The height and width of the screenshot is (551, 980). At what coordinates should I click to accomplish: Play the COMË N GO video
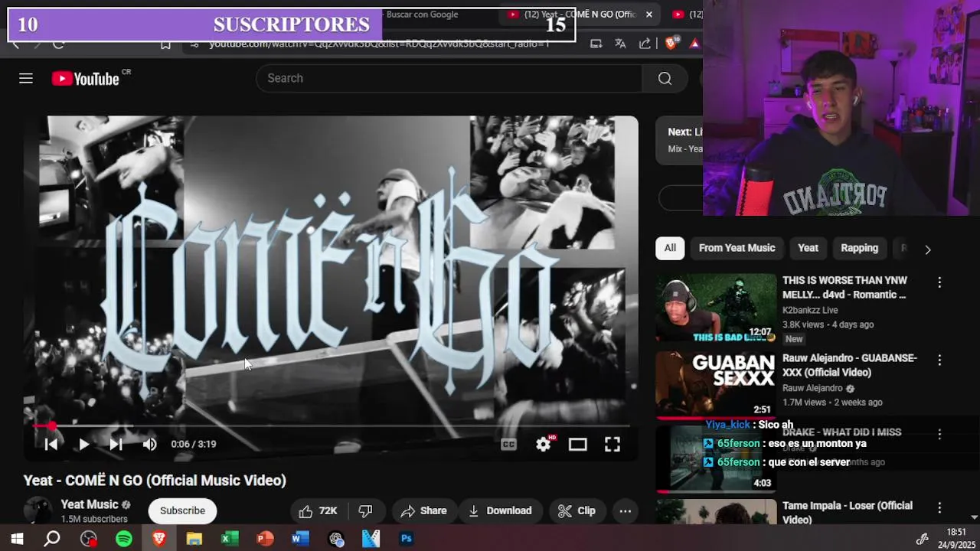click(83, 444)
